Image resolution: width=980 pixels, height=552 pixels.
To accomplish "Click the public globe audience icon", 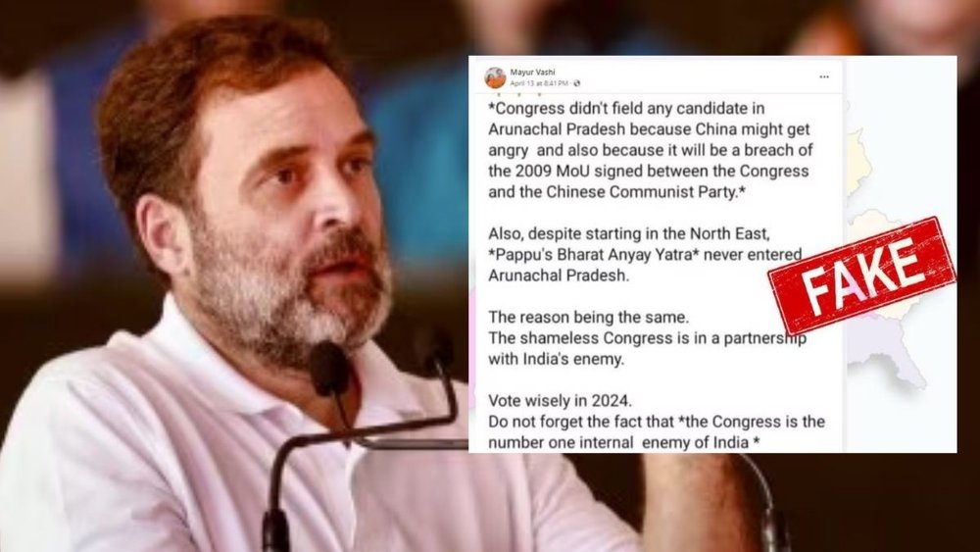I will tap(576, 83).
